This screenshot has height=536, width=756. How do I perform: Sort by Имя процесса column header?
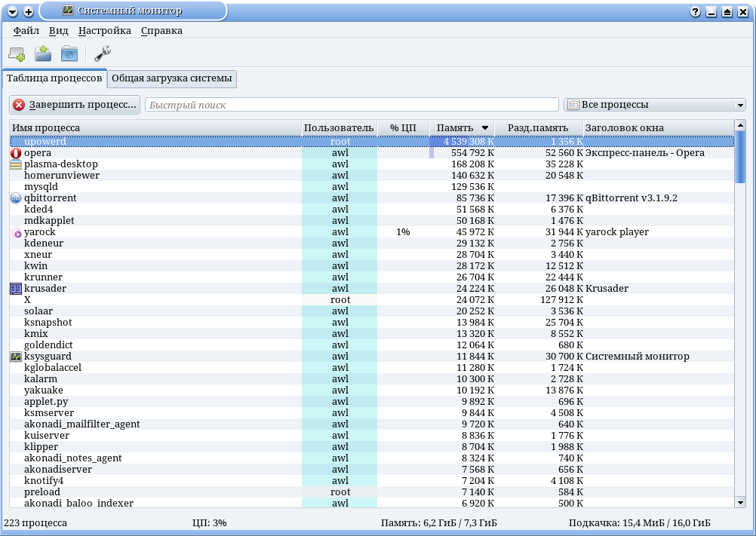155,127
